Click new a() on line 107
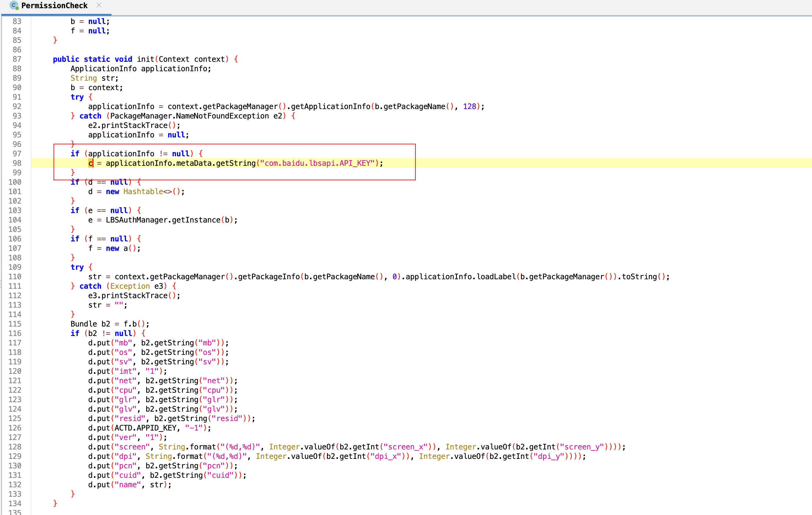The width and height of the screenshot is (812, 515). click(121, 248)
